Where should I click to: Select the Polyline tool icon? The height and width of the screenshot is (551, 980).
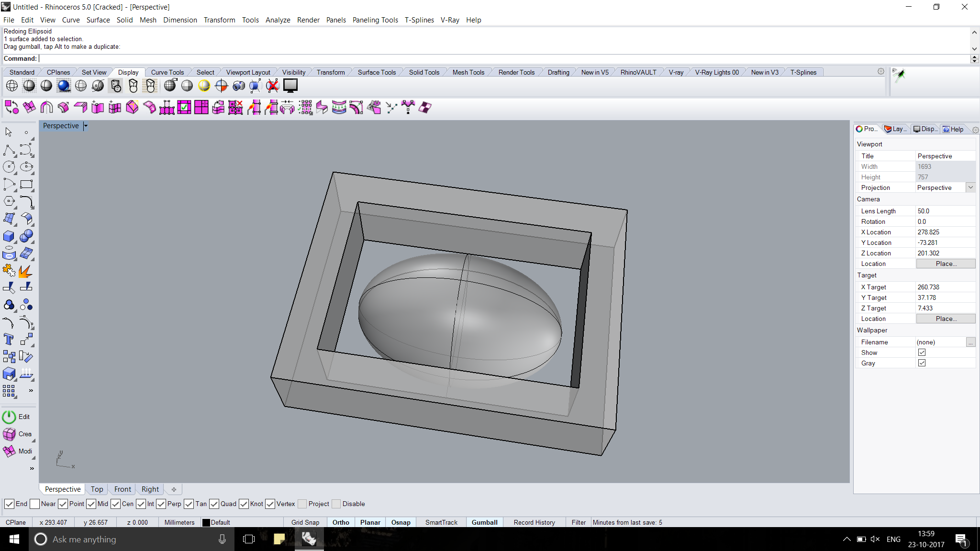[9, 150]
